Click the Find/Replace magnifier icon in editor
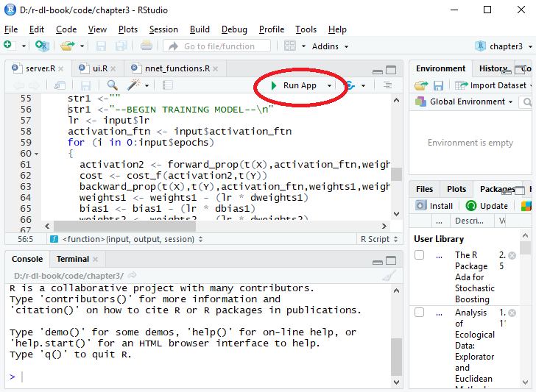The image size is (536, 392). click(113, 85)
